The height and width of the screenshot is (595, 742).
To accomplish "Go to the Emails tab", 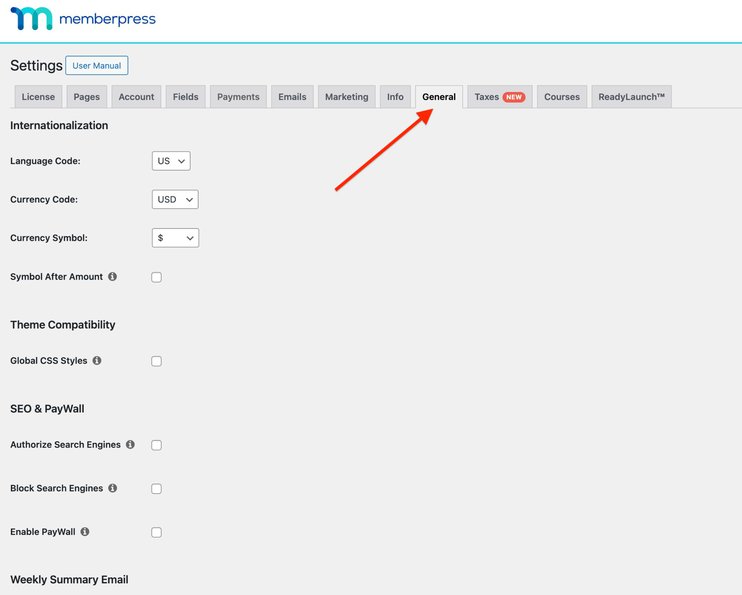I will click(292, 97).
